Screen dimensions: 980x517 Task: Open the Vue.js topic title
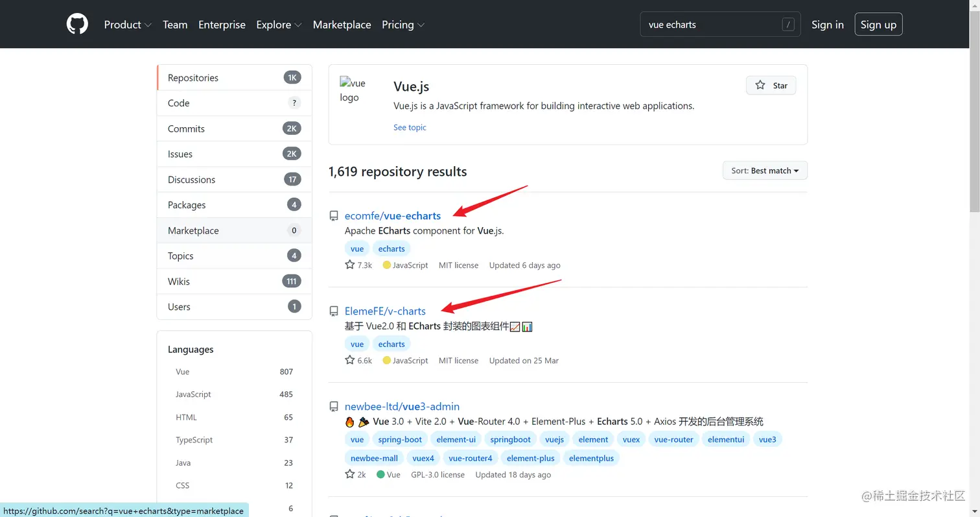[411, 86]
